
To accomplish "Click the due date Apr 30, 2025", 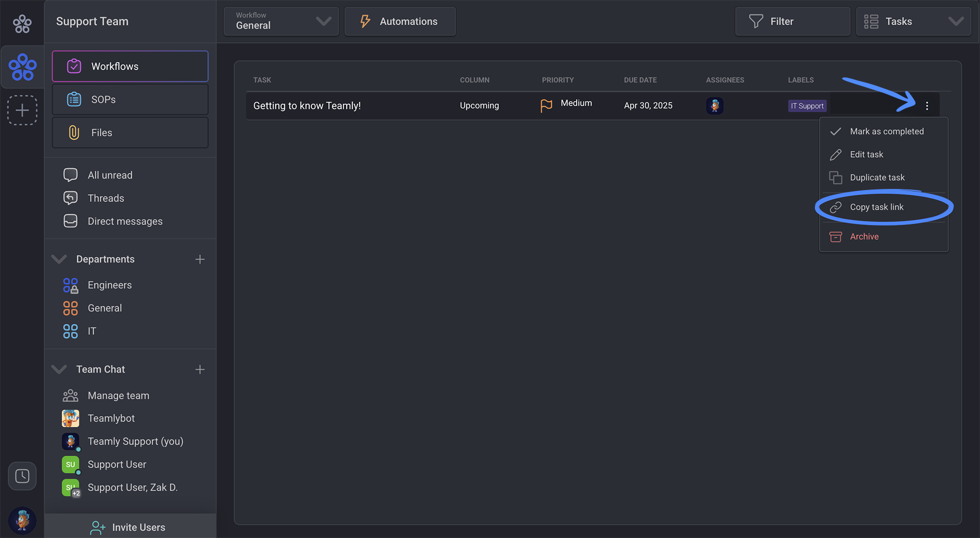I will (x=648, y=106).
